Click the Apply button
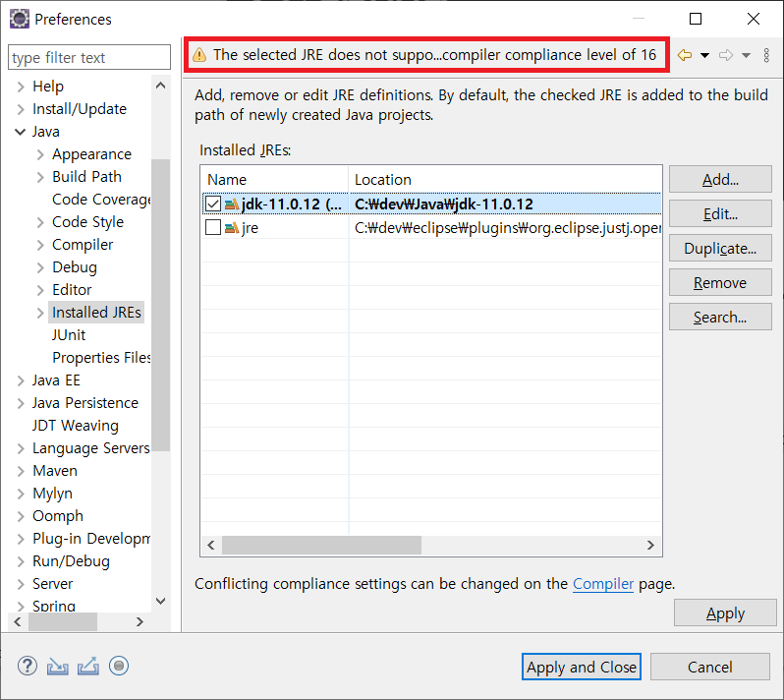The width and height of the screenshot is (784, 700). [725, 612]
